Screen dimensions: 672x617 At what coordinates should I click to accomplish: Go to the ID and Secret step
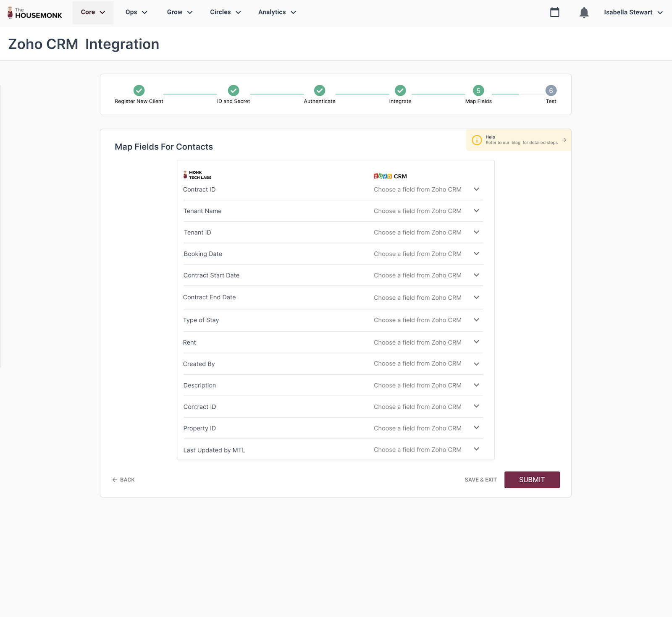[234, 90]
